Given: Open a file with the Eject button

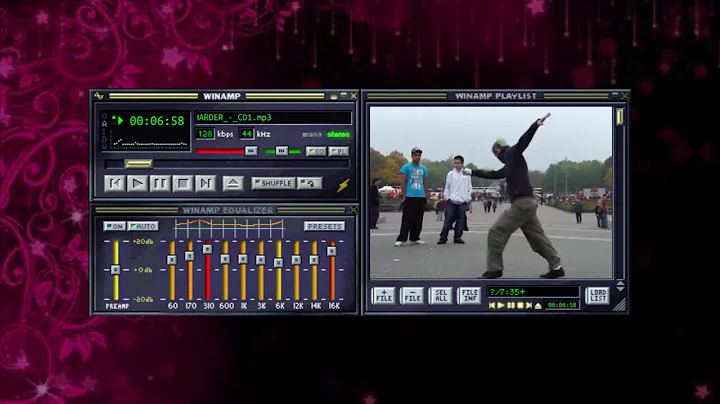Looking at the screenshot, I should pyautogui.click(x=233, y=184).
